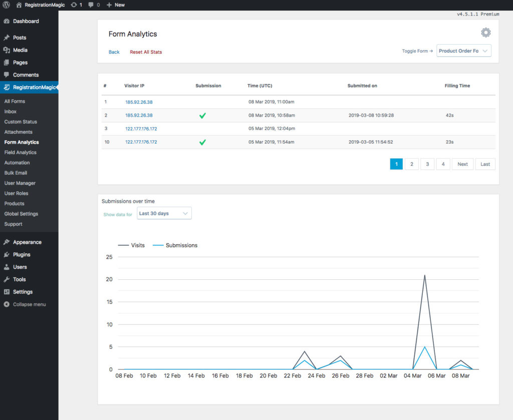The height and width of the screenshot is (420, 513).
Task: Open the Media library in sidebar
Action: point(20,50)
